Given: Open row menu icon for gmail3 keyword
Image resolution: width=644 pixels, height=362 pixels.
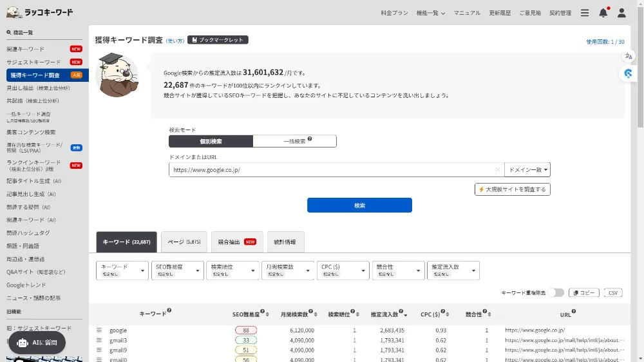Looking at the screenshot, I should pos(99,340).
